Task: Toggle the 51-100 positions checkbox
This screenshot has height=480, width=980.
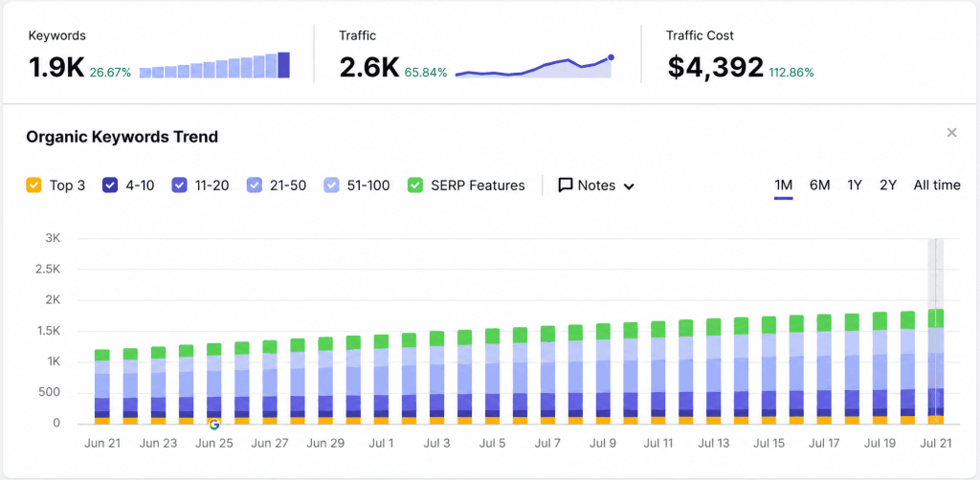Action: (332, 185)
